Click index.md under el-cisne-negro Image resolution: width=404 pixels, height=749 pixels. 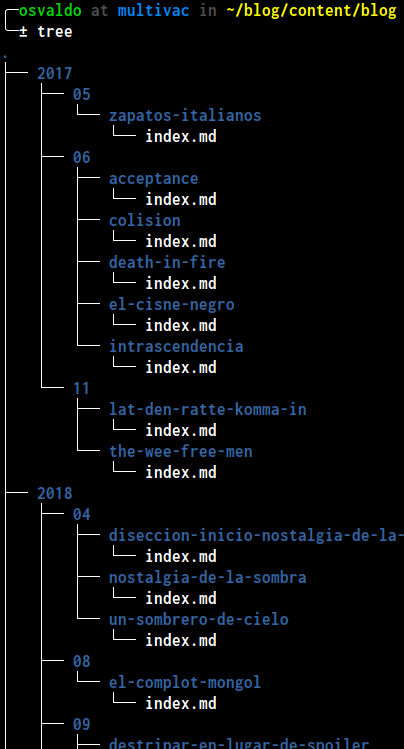(x=181, y=326)
